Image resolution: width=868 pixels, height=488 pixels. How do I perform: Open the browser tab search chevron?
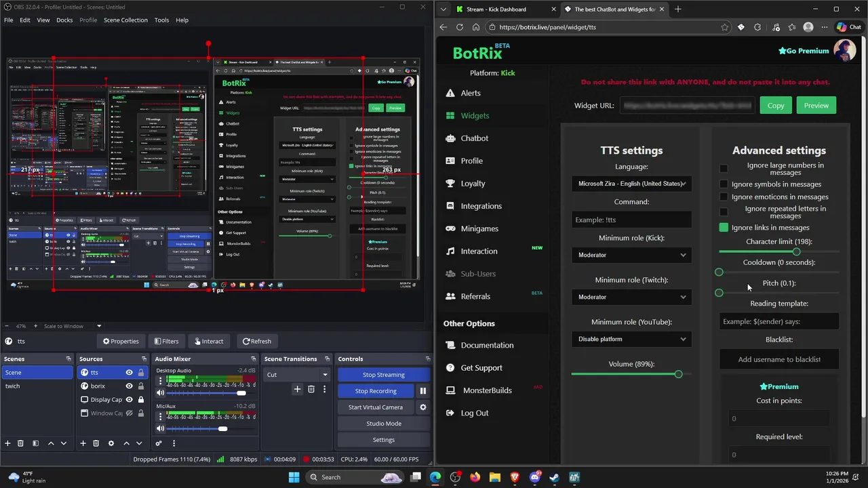(x=443, y=9)
